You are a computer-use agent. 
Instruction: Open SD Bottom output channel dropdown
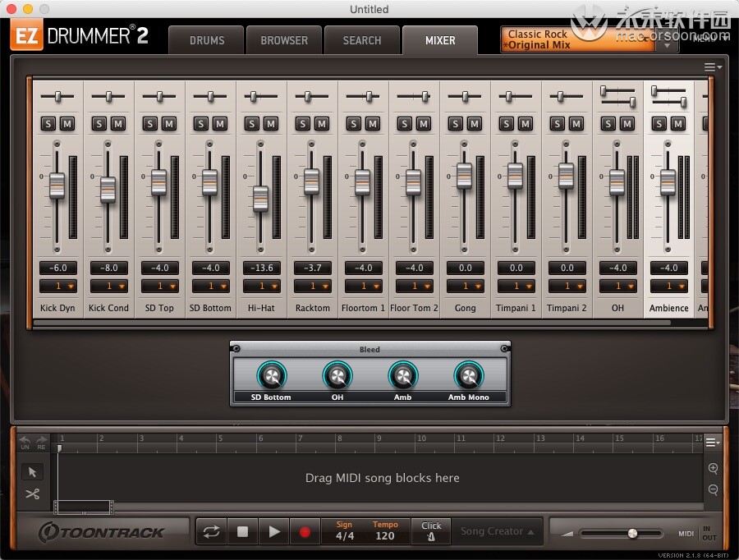210,286
